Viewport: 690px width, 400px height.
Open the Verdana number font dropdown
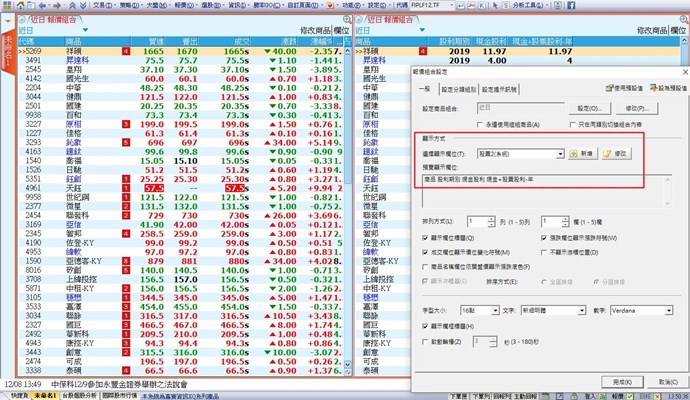pyautogui.click(x=668, y=310)
